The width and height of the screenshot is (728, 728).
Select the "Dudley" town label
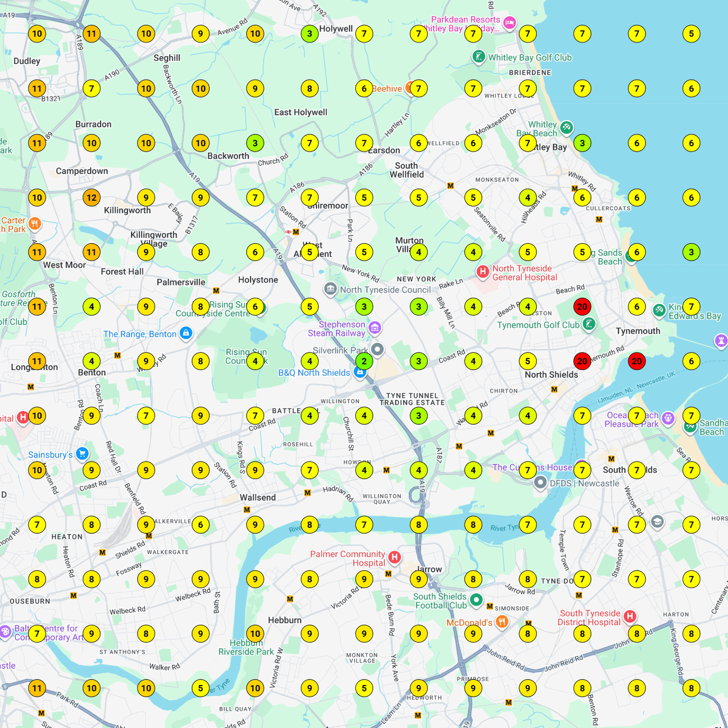pos(27,61)
